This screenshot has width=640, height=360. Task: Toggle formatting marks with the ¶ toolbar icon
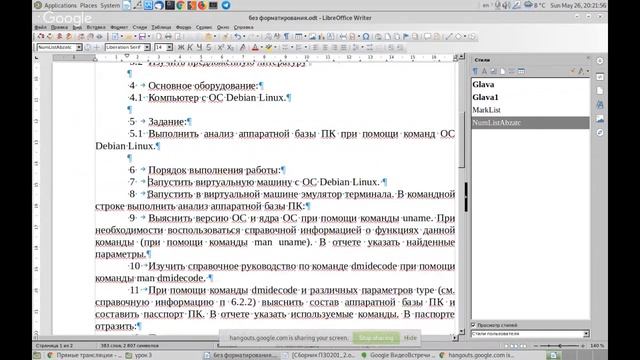[x=286, y=36]
